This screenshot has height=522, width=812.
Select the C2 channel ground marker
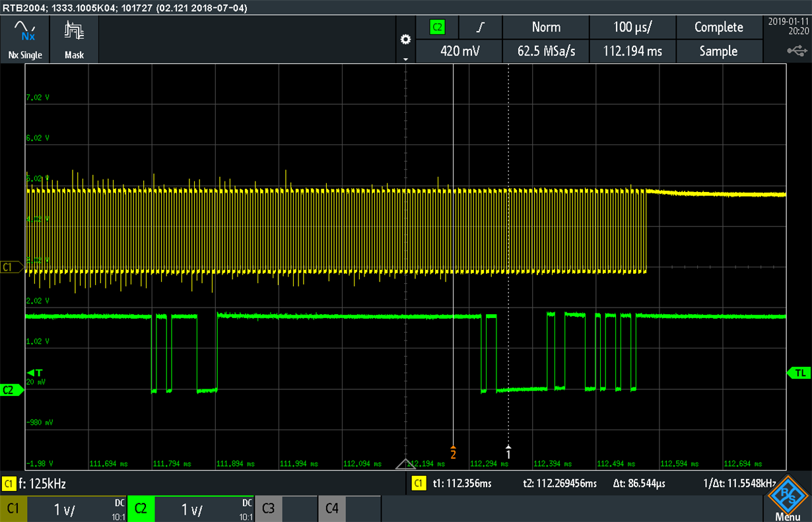pyautogui.click(x=12, y=390)
